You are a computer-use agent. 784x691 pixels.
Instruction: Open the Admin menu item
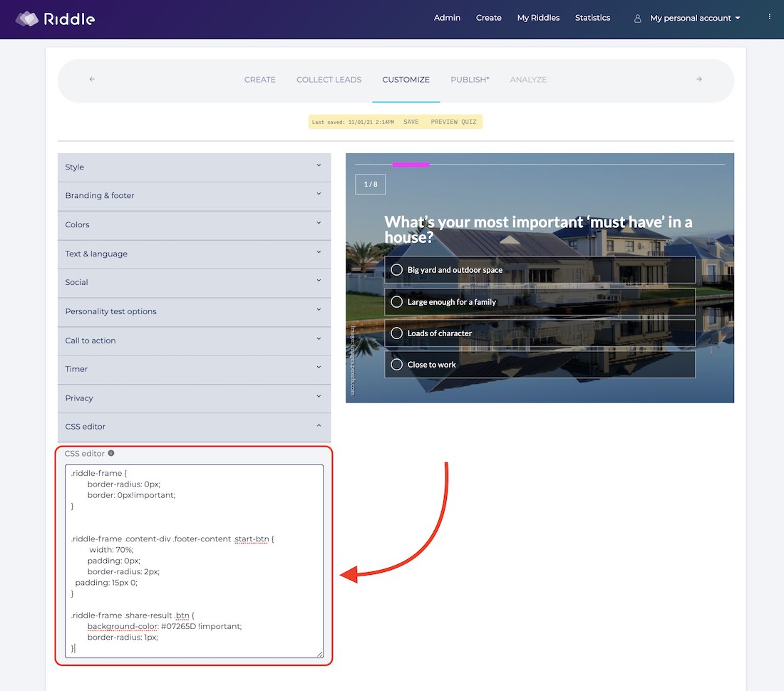tap(447, 18)
